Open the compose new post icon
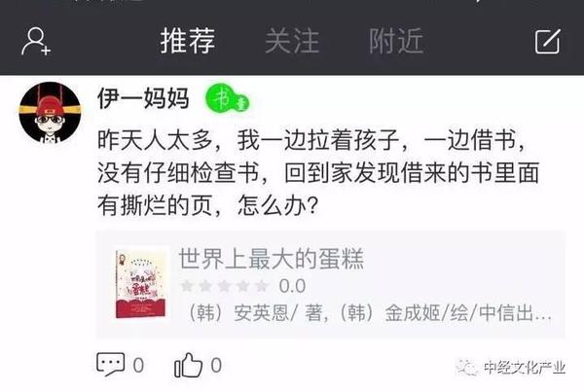 pyautogui.click(x=547, y=41)
